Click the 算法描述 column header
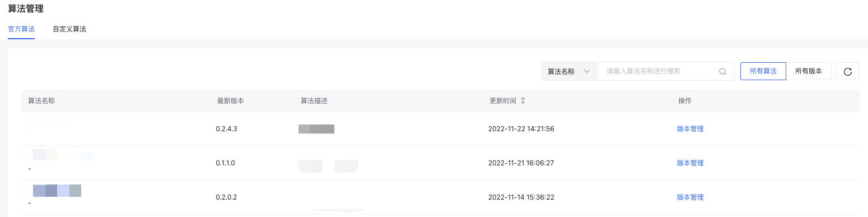868x217 pixels. point(314,101)
